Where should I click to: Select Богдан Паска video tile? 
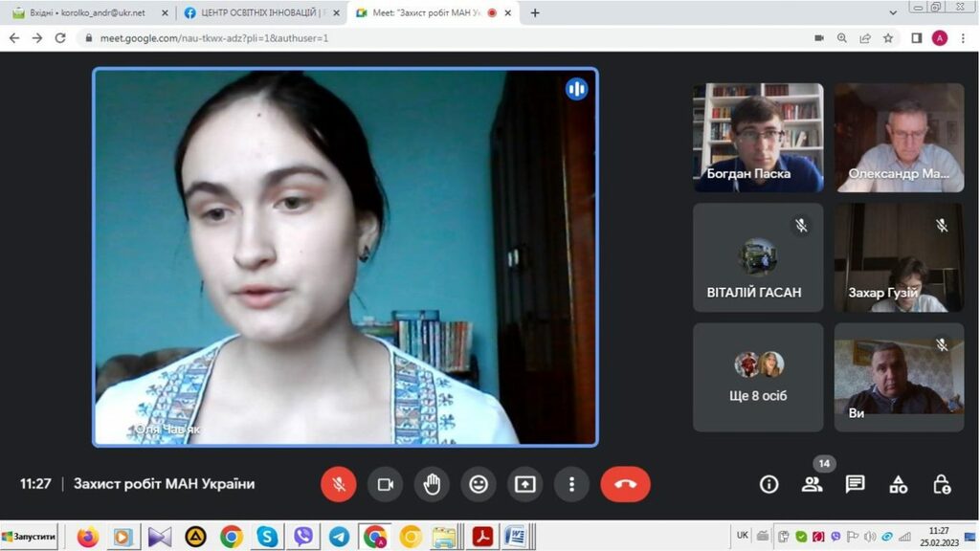(758, 138)
